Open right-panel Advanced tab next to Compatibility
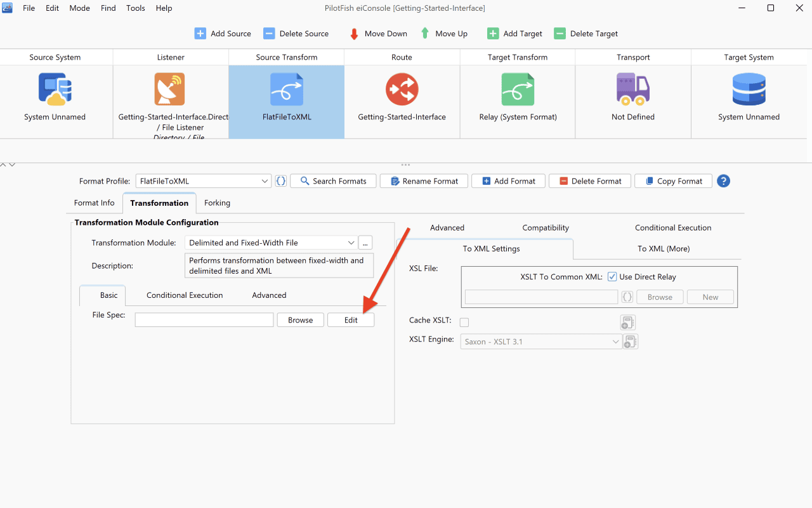The height and width of the screenshot is (508, 812). 447,228
